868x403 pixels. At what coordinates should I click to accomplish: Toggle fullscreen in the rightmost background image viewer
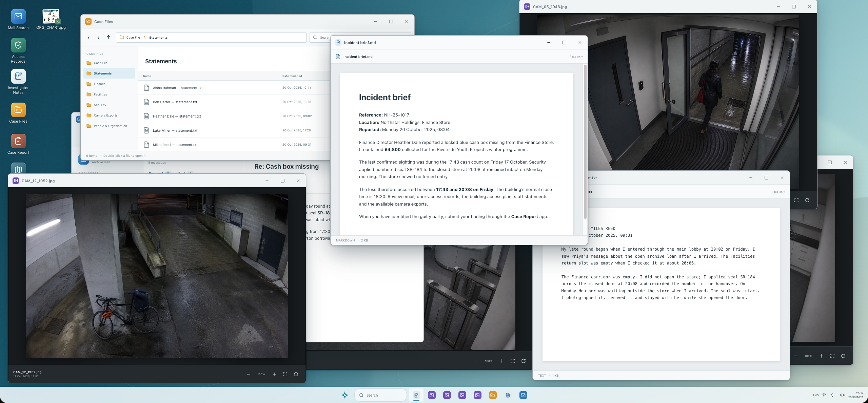(x=832, y=356)
